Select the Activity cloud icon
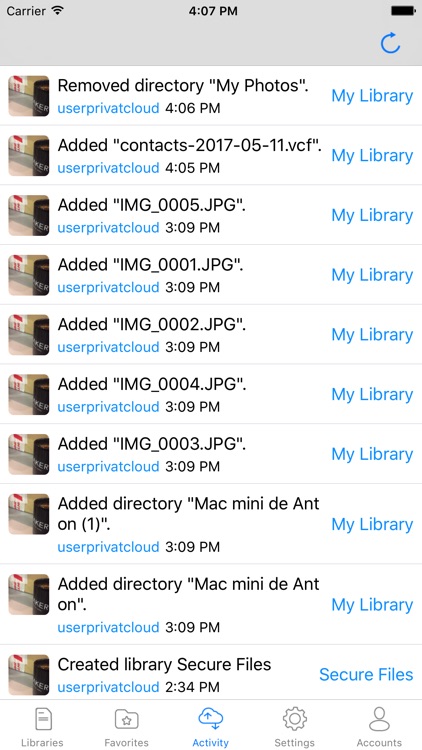The width and height of the screenshot is (422, 750). (211, 719)
